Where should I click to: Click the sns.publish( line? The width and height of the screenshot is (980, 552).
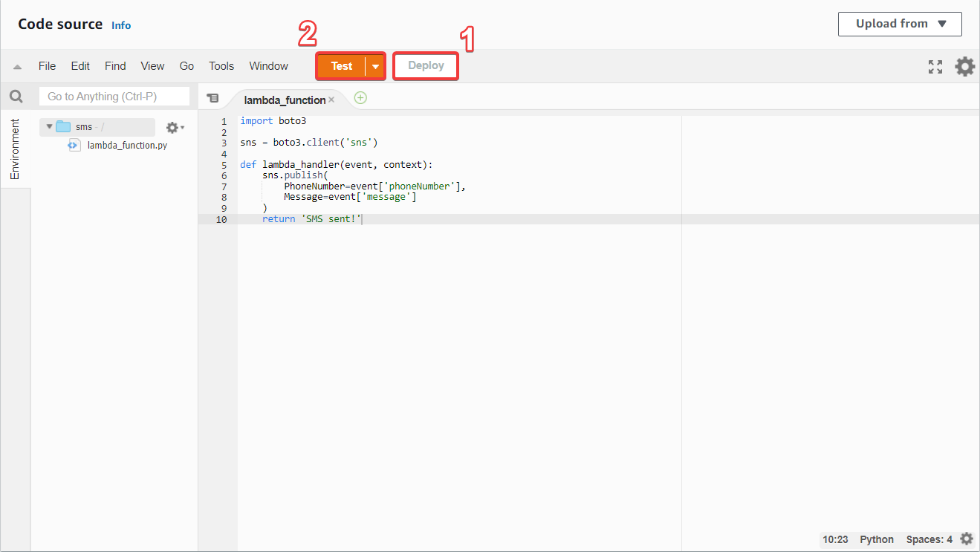(x=295, y=175)
